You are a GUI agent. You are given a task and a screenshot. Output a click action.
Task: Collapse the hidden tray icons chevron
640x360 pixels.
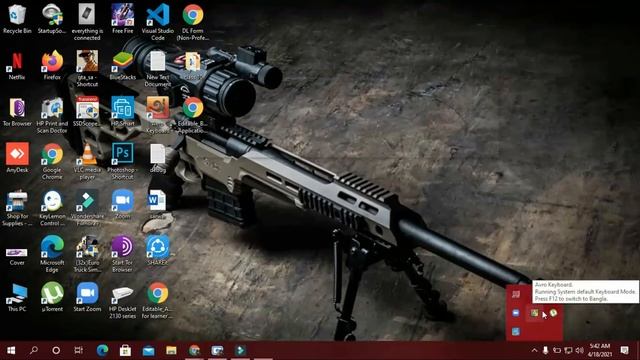coord(534,350)
